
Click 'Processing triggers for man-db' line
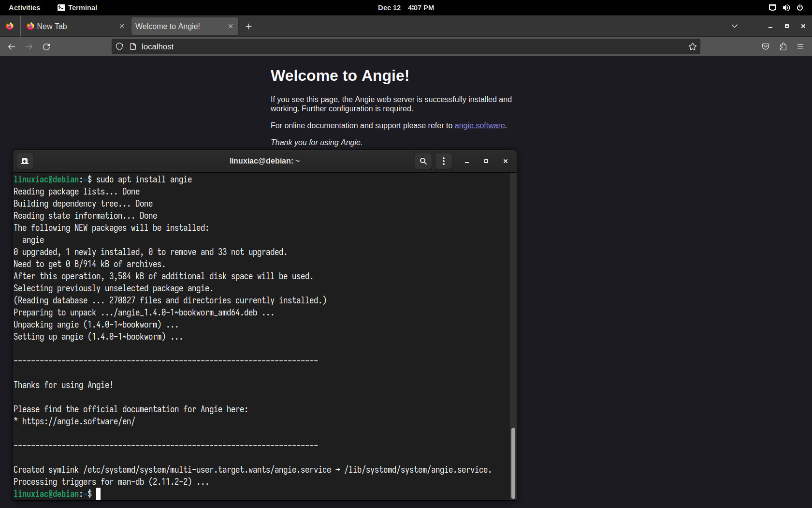(111, 482)
